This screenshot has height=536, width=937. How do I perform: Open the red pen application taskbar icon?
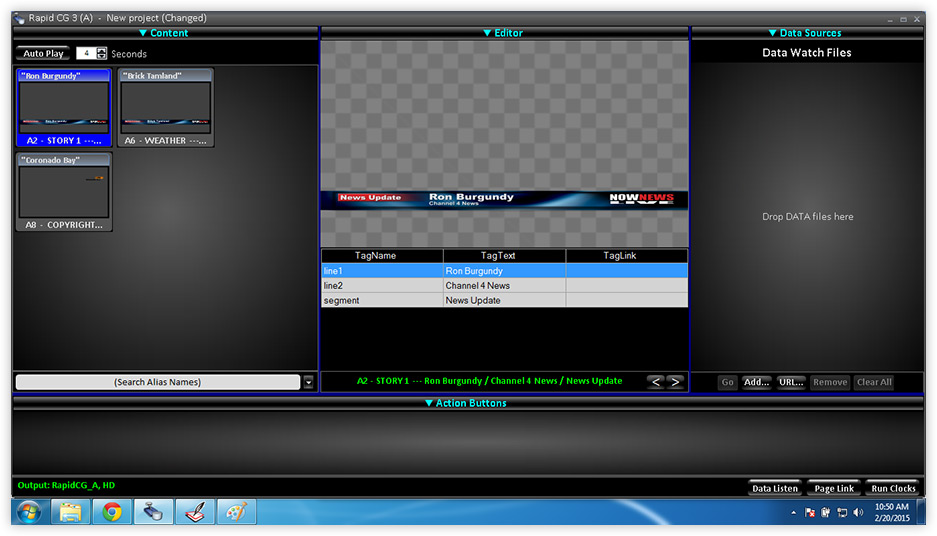coord(195,512)
